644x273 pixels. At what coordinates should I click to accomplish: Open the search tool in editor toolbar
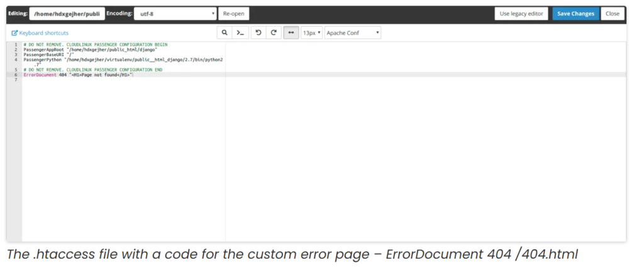pyautogui.click(x=225, y=33)
